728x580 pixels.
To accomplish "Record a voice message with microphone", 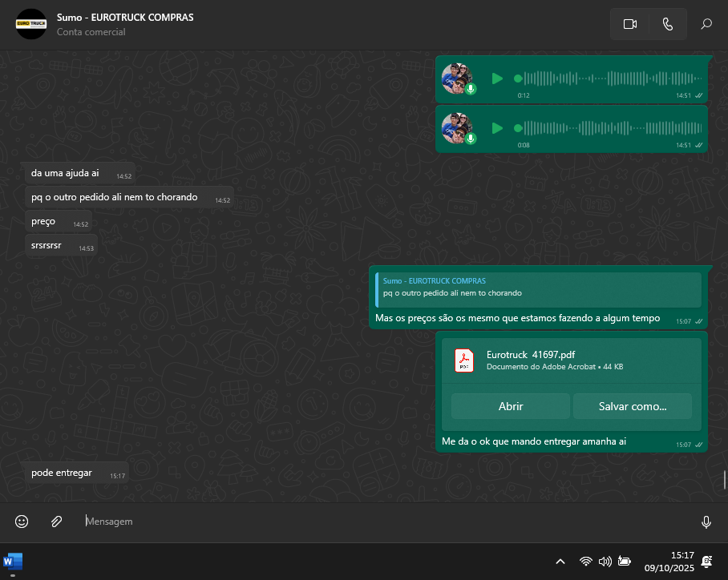I will tap(706, 522).
